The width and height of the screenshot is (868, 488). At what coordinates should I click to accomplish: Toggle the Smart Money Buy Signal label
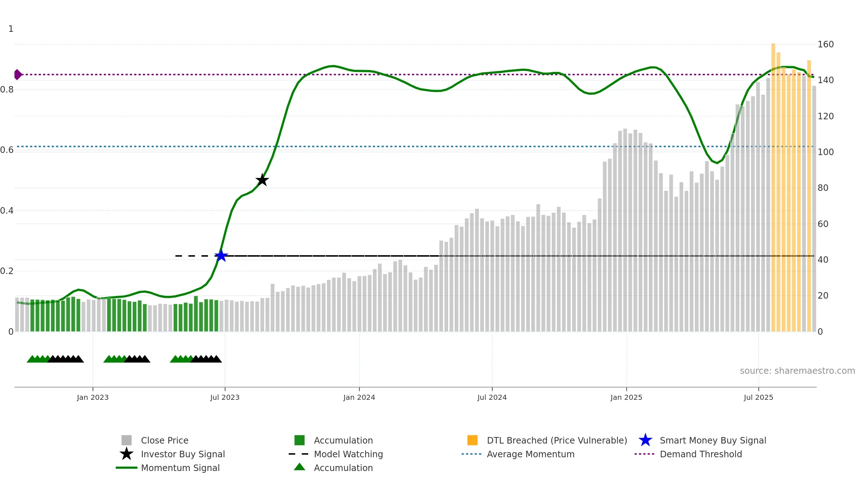point(713,440)
